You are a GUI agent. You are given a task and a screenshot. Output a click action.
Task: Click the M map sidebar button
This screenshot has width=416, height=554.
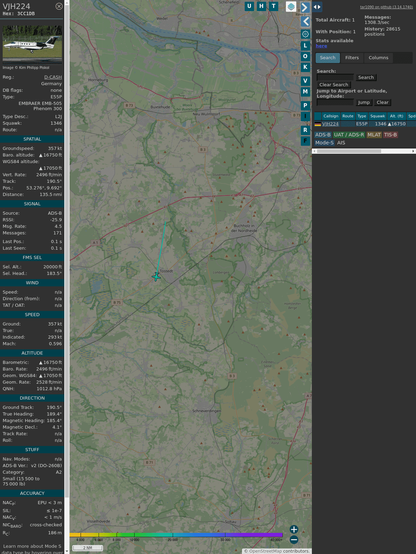point(305,92)
